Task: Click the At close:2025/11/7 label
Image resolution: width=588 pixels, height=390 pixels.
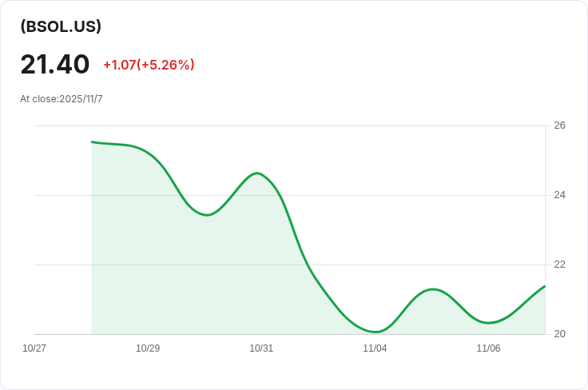Action: (62, 98)
